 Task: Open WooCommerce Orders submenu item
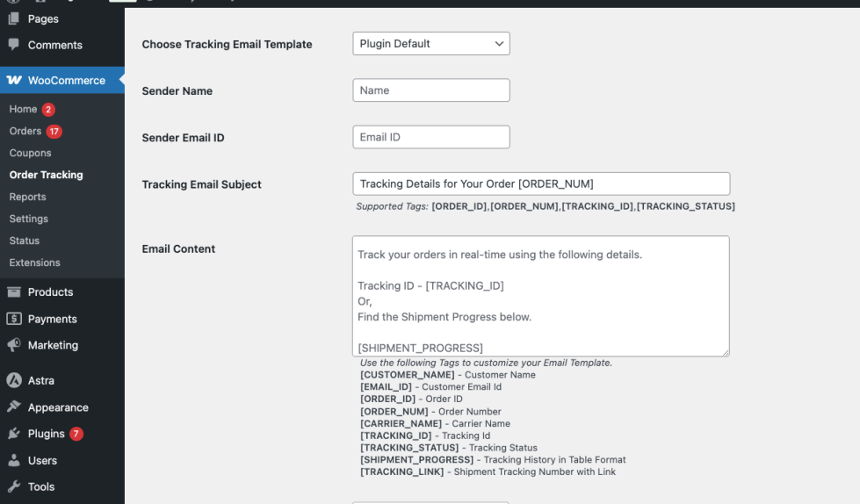coord(25,131)
